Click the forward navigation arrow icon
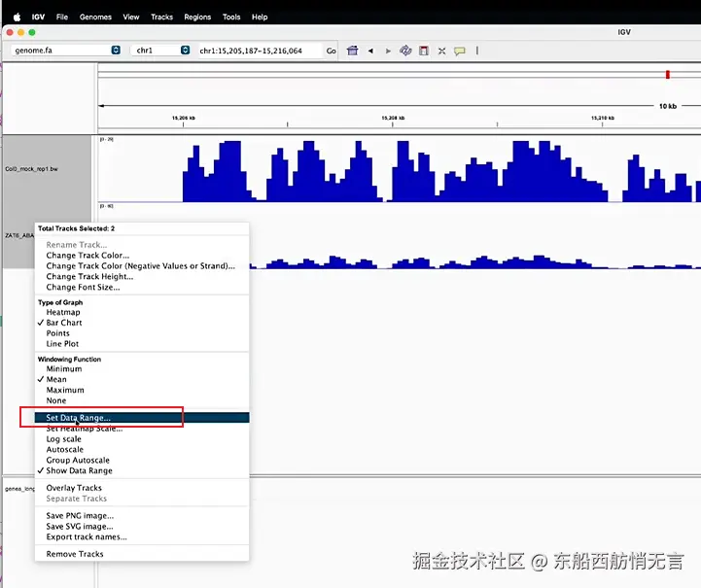This screenshot has height=588, width=701. [x=388, y=51]
